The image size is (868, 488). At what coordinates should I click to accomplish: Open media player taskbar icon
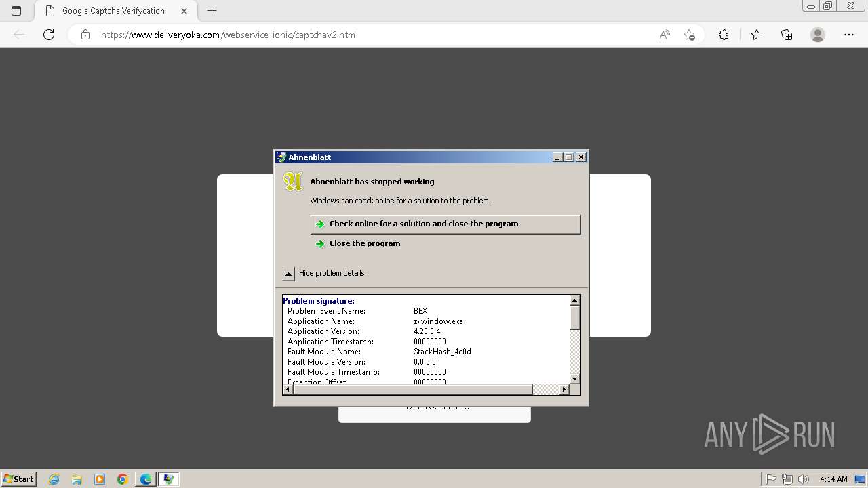100,479
